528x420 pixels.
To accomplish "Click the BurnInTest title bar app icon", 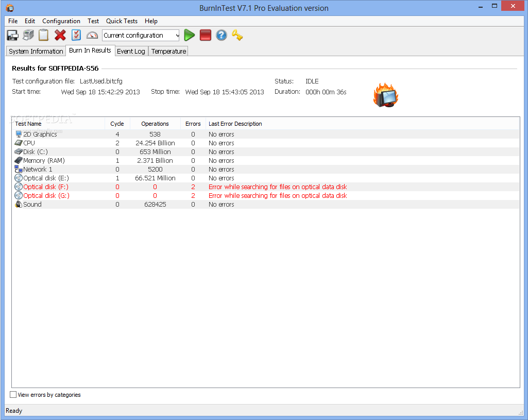I will pos(10,8).
